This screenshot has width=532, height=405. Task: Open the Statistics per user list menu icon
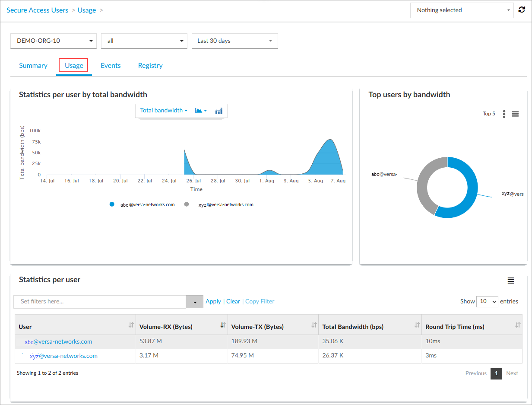point(510,281)
